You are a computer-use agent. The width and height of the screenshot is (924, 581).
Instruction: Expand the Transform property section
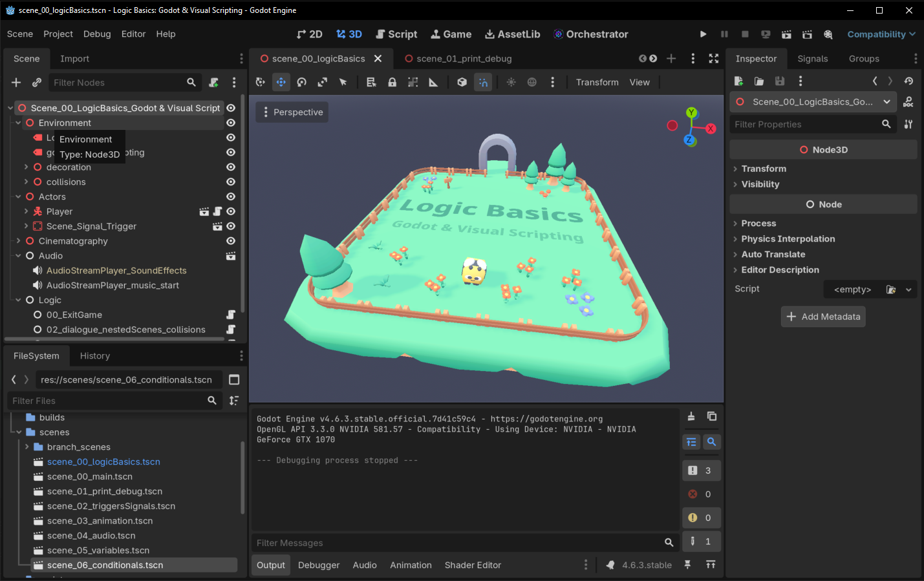(764, 169)
